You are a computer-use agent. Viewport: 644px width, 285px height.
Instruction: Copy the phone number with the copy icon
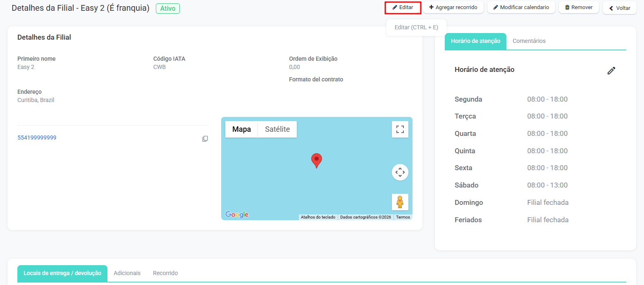[205, 139]
